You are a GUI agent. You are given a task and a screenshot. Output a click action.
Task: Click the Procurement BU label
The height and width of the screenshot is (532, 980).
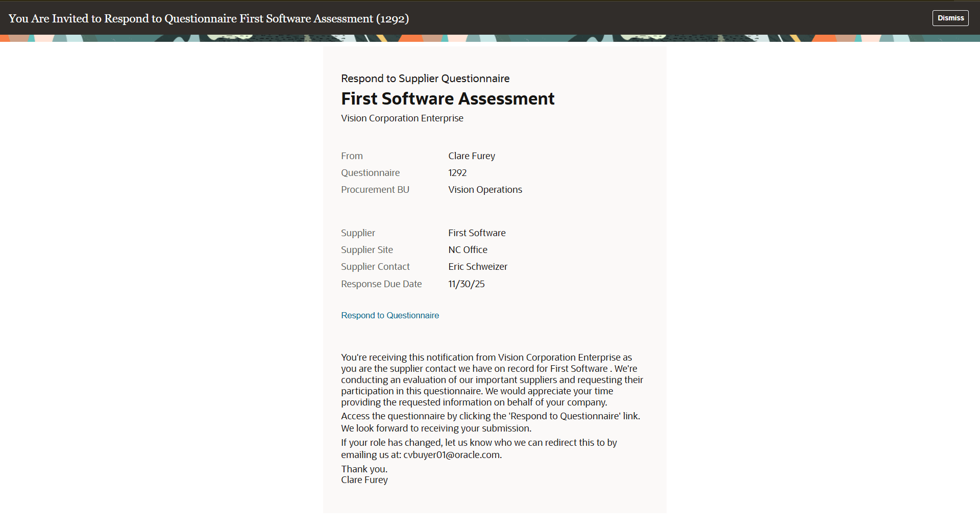[x=375, y=190]
